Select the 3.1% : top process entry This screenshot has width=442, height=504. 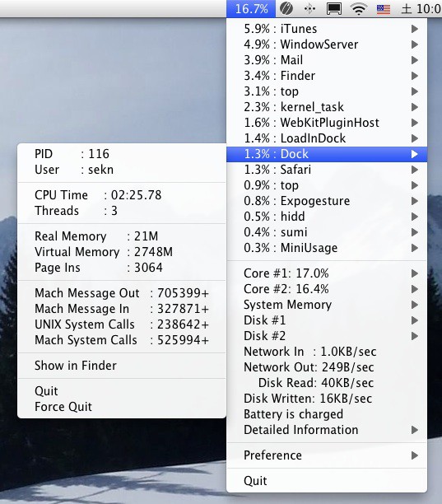[x=327, y=91]
